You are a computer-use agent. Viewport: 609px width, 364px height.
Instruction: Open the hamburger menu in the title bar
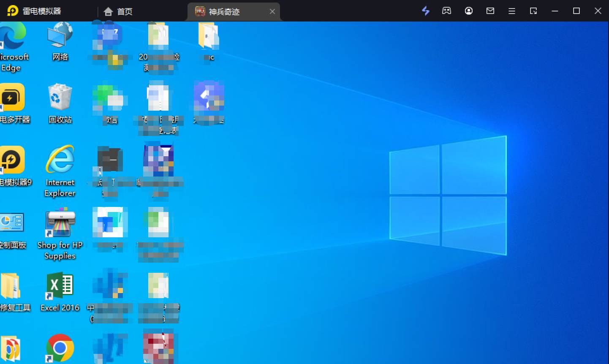[512, 11]
